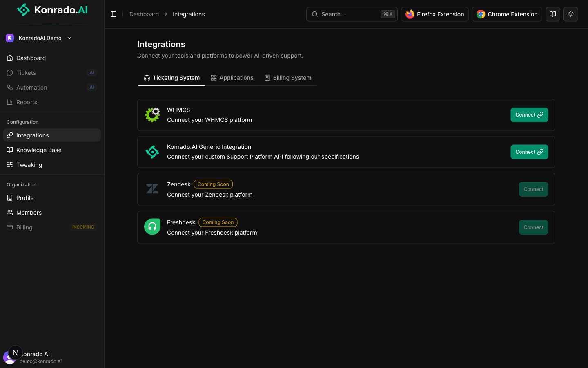Click the Configuration section label
The height and width of the screenshot is (368, 588).
point(22,122)
